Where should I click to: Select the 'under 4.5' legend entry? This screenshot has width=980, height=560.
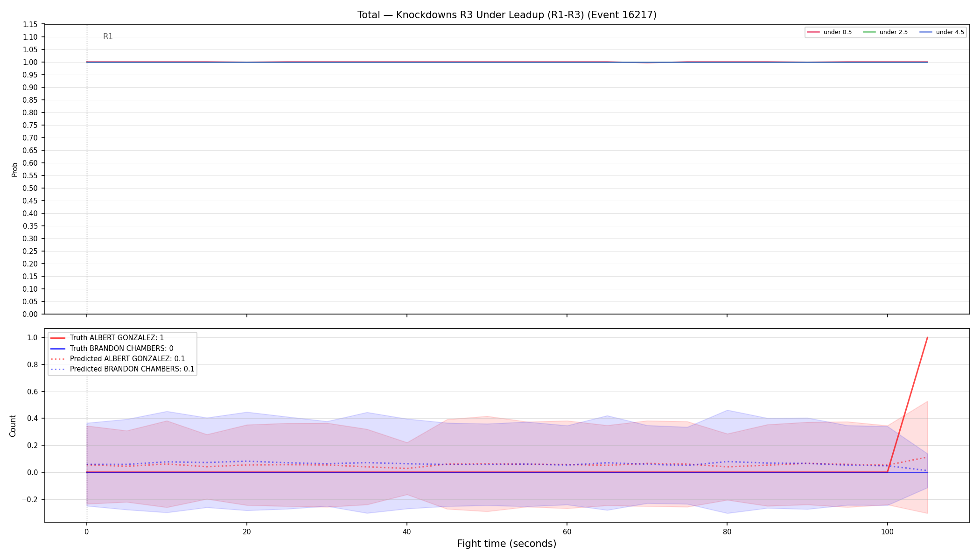[942, 32]
